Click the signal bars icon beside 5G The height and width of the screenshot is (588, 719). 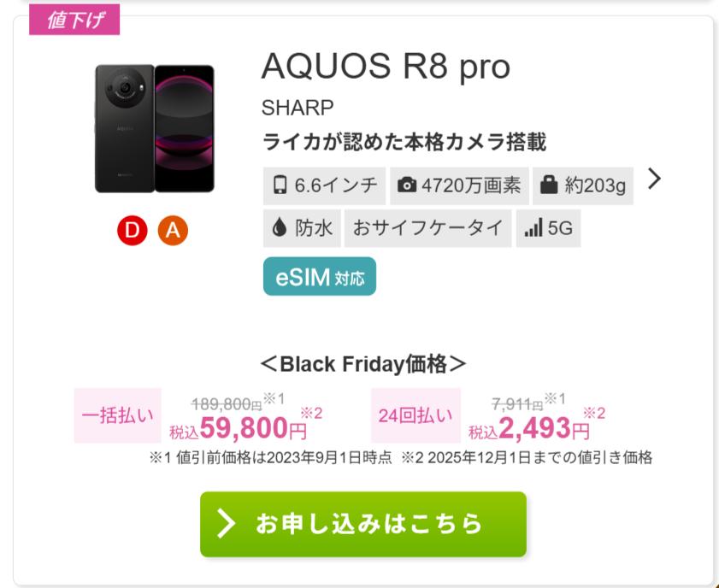tap(533, 228)
